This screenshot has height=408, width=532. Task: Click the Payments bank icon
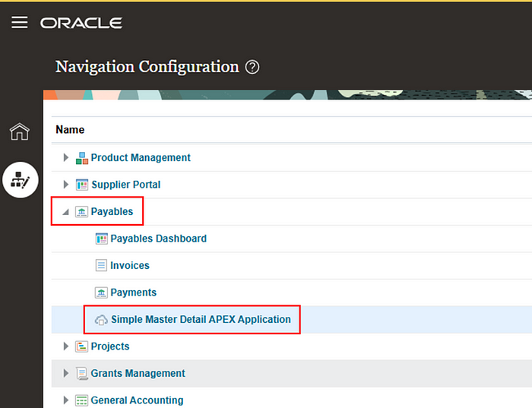tap(101, 293)
